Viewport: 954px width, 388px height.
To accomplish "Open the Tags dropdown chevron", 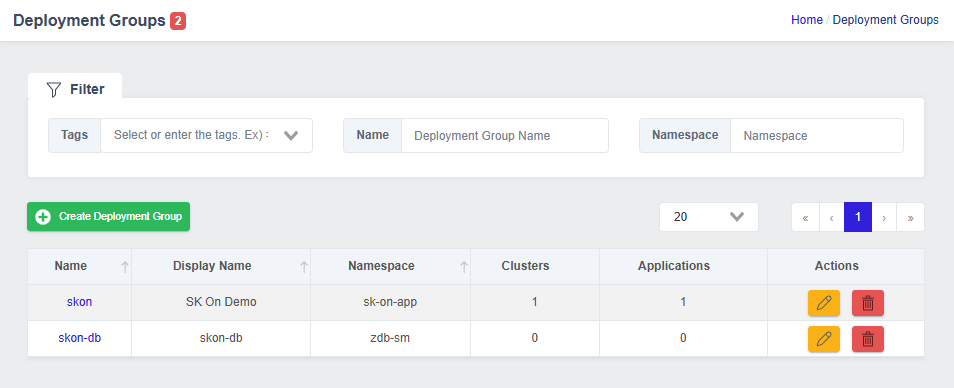I will [291, 136].
